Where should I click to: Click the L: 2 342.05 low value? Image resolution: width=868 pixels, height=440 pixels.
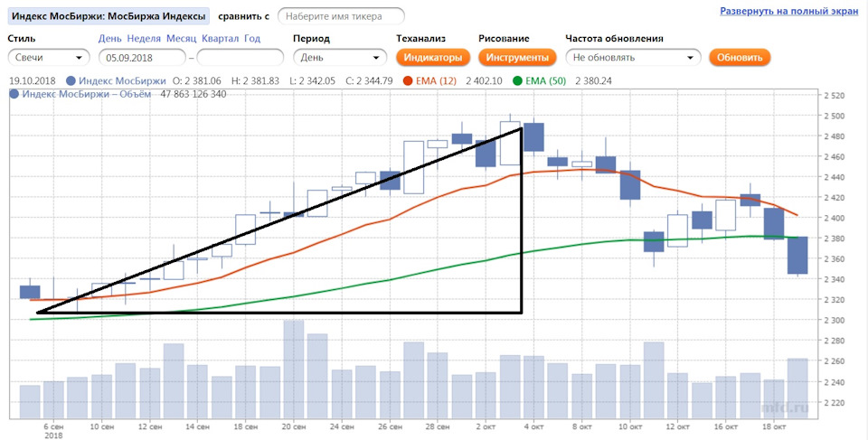pos(312,80)
